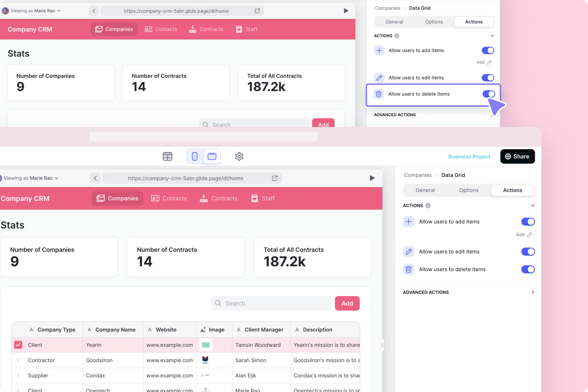This screenshot has height=392, width=588.
Task: Click the back arrow in lower preview bar
Action: [x=95, y=178]
